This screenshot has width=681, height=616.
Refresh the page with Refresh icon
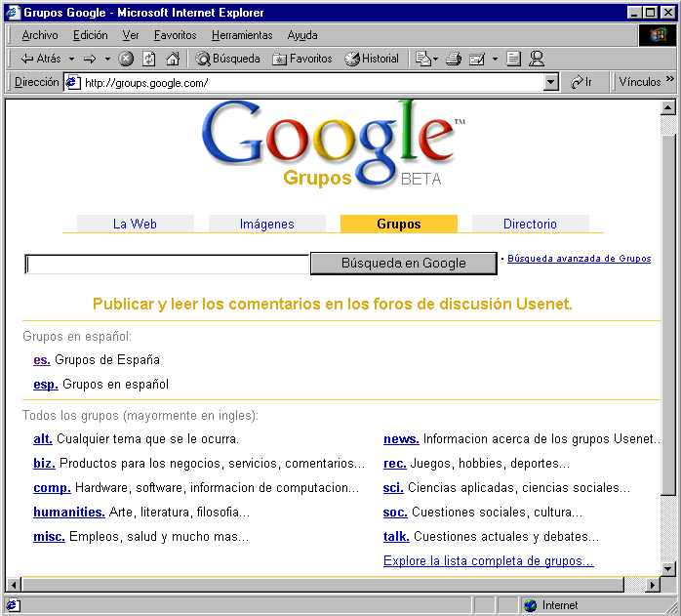point(149,59)
